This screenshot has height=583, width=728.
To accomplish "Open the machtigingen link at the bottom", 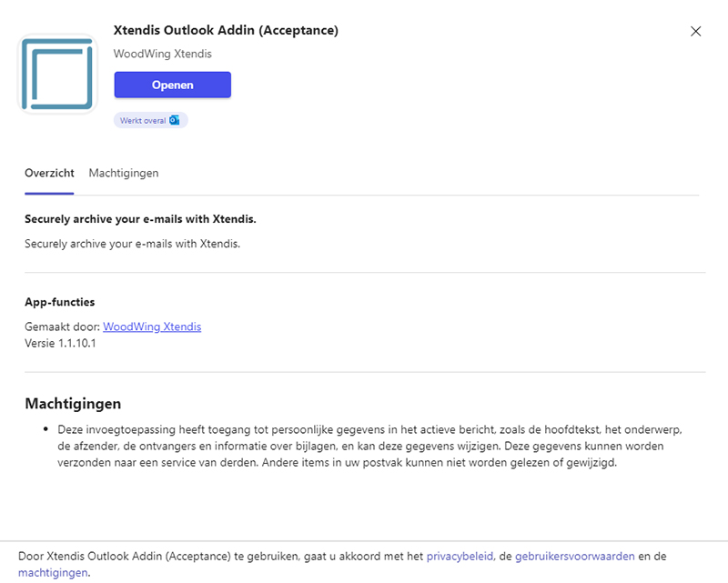I will [53, 573].
